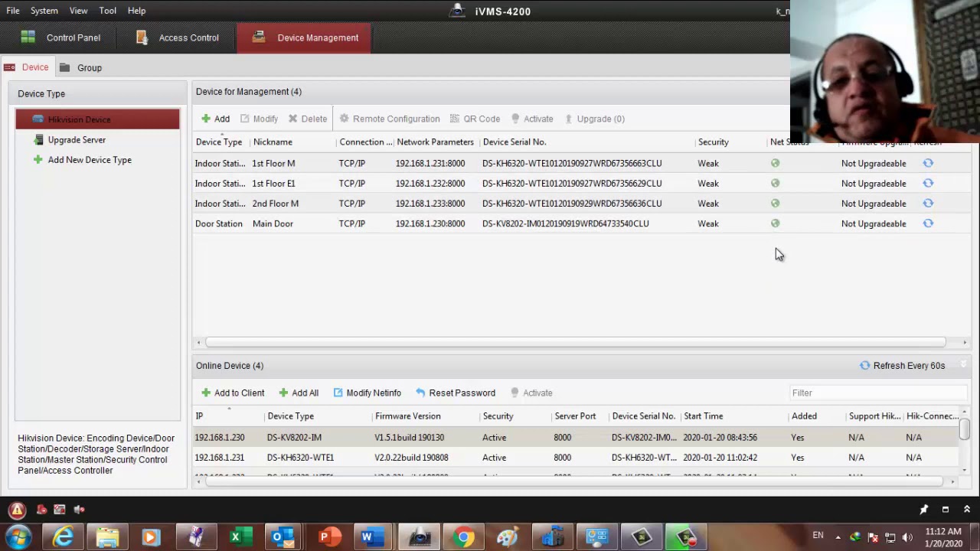Open the View menu
The image size is (980, 551).
point(78,11)
